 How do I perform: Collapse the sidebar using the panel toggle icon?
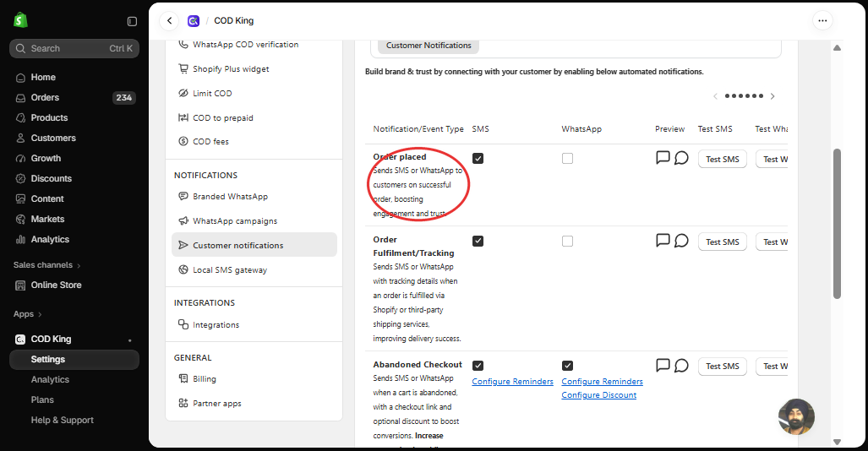click(132, 21)
